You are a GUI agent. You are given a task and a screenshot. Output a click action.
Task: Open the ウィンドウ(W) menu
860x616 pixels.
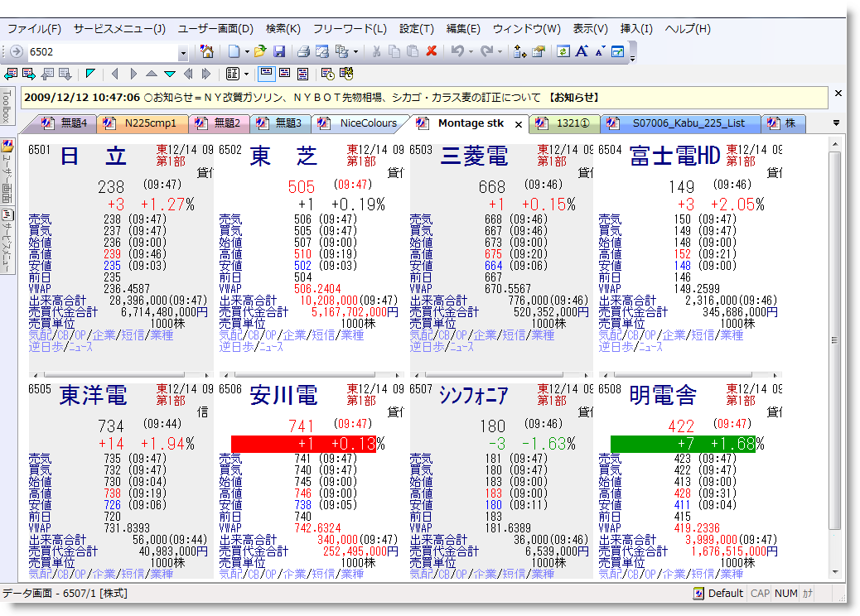[x=527, y=28]
